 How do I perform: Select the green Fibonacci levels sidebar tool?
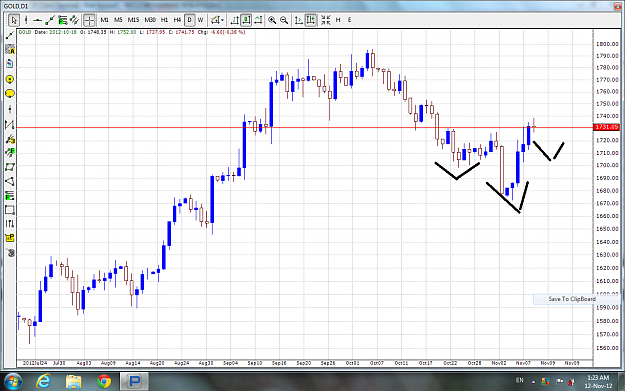click(10, 196)
